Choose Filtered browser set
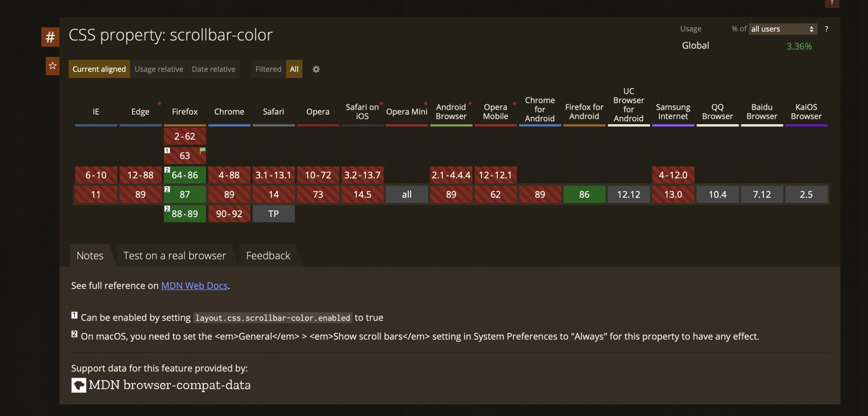Image resolution: width=868 pixels, height=416 pixels. click(x=268, y=69)
